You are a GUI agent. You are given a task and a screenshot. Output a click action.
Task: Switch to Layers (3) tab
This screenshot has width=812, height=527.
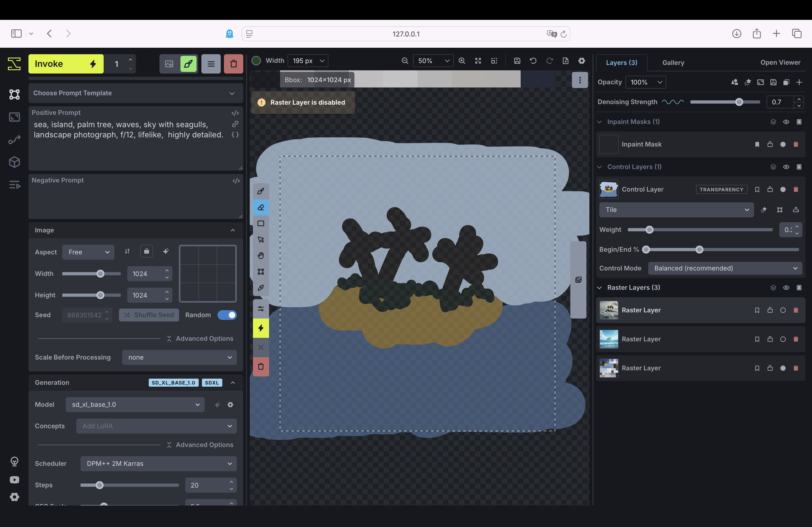point(621,63)
